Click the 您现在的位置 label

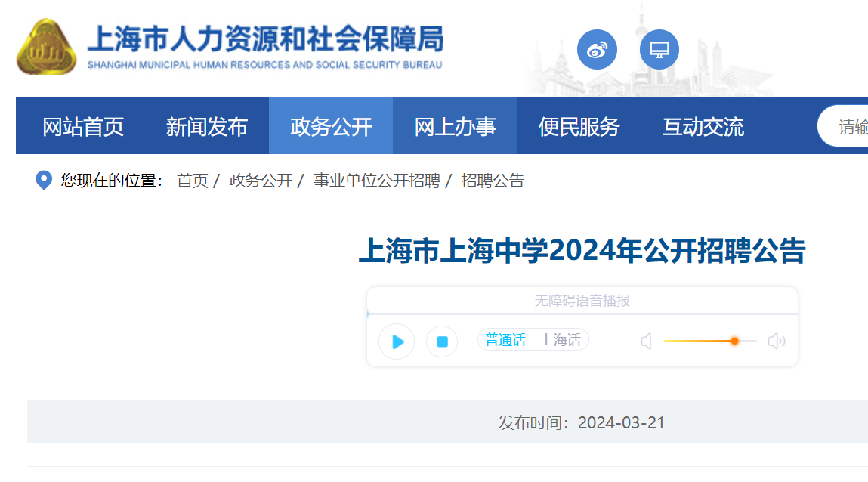point(113,181)
